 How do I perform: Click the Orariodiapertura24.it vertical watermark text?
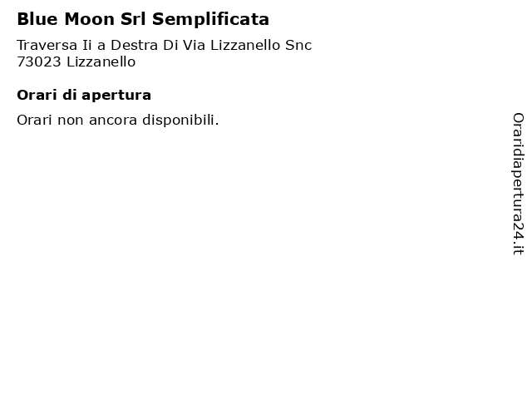(518, 184)
